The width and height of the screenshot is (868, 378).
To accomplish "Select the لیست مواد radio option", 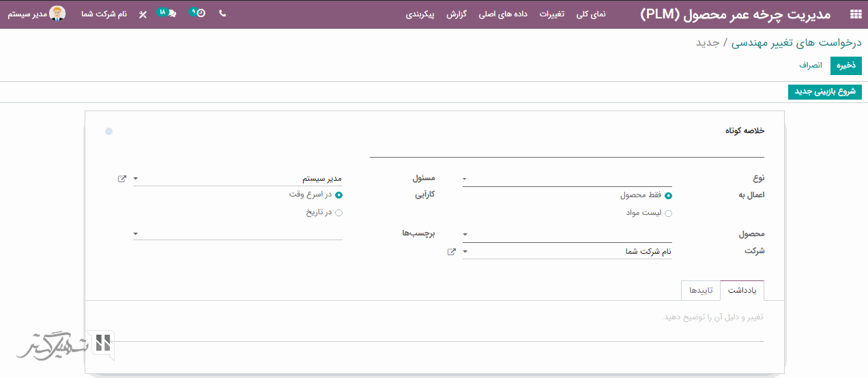I will point(668,214).
